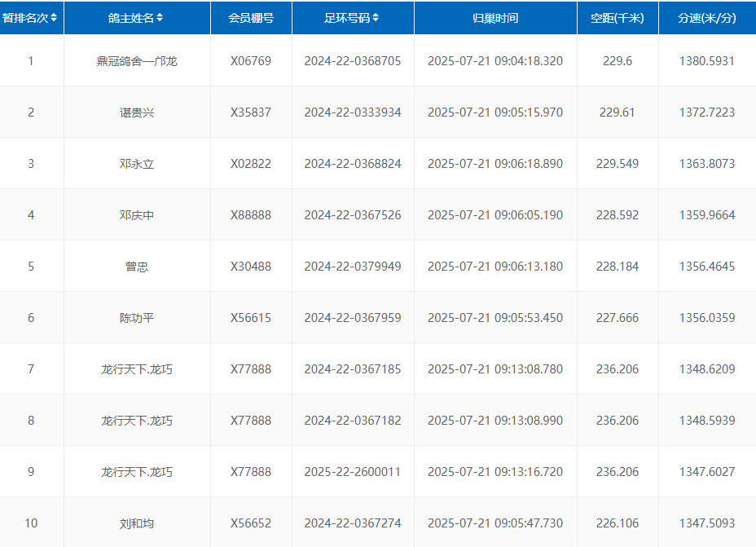Click owner name 陈功平
Screen dimensions: 756x547
pos(136,318)
